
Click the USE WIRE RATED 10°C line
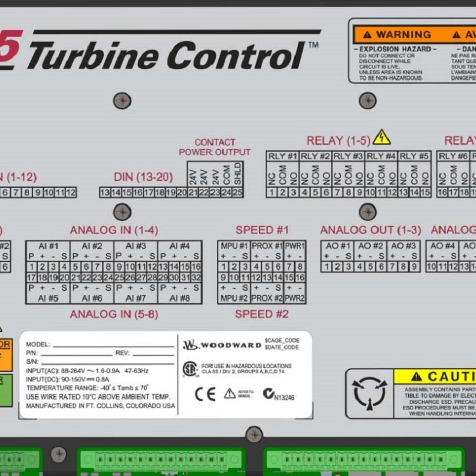click(x=98, y=397)
